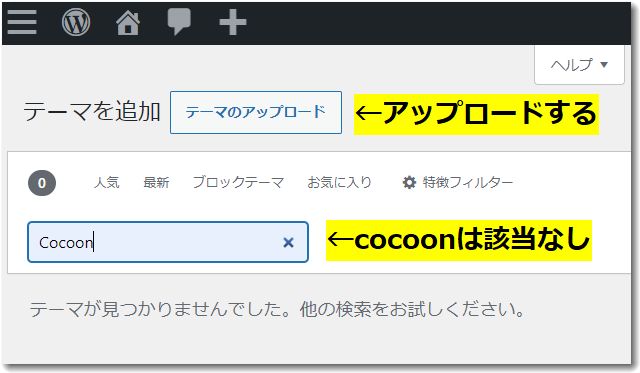Select the 最新 filter tab
Screen dimensions: 640x373
(156, 182)
